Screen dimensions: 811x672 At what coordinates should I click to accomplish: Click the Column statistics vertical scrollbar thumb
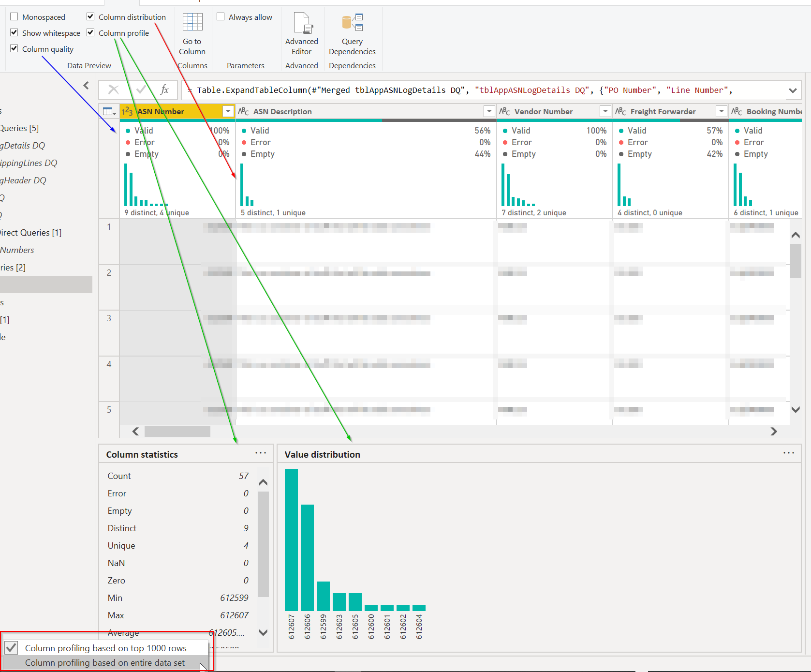[263, 544]
